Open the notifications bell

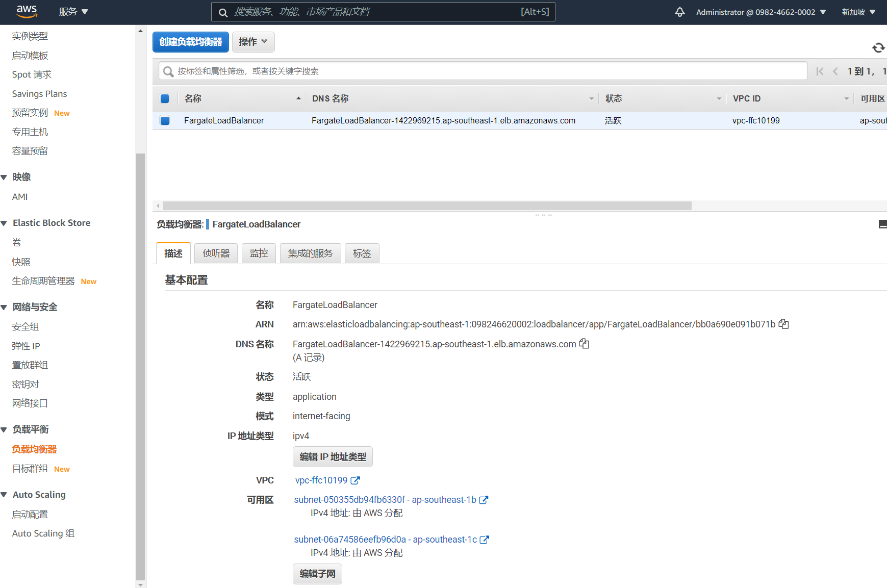click(679, 12)
